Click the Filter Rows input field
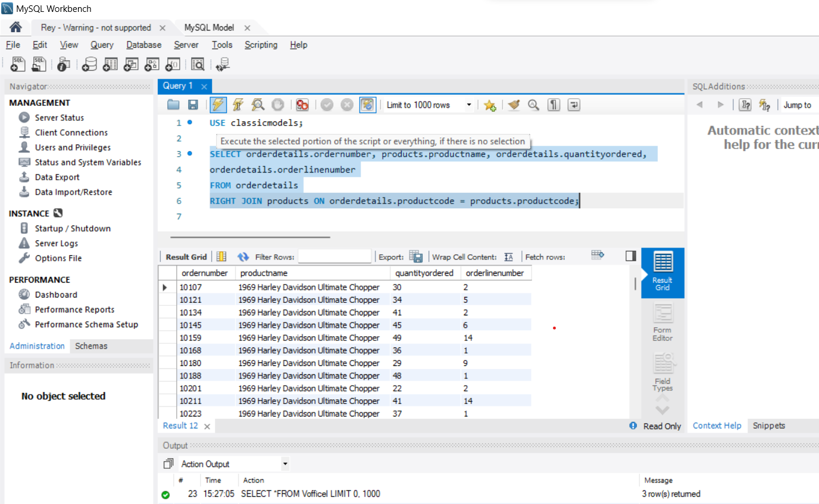The width and height of the screenshot is (819, 504). [x=335, y=256]
